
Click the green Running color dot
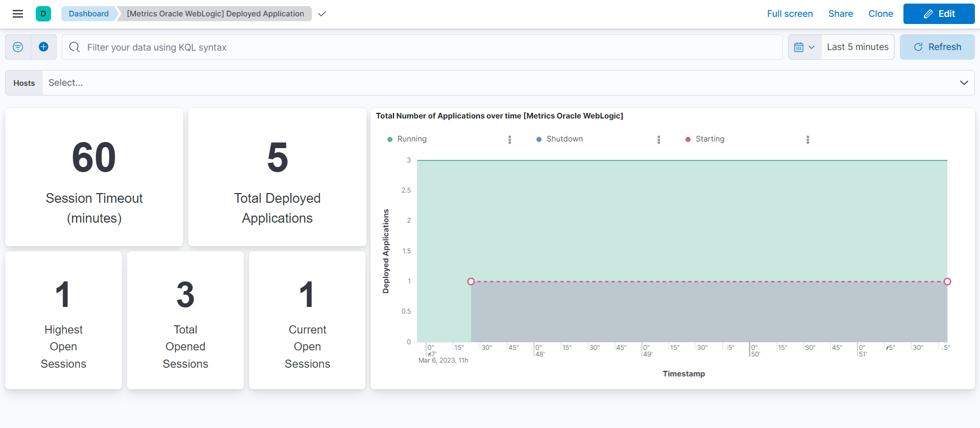(x=390, y=139)
